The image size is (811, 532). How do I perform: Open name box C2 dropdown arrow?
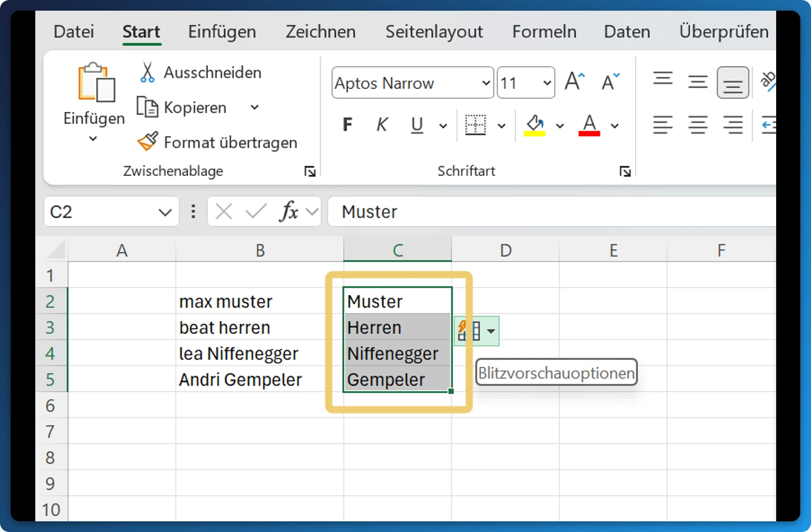click(x=165, y=213)
